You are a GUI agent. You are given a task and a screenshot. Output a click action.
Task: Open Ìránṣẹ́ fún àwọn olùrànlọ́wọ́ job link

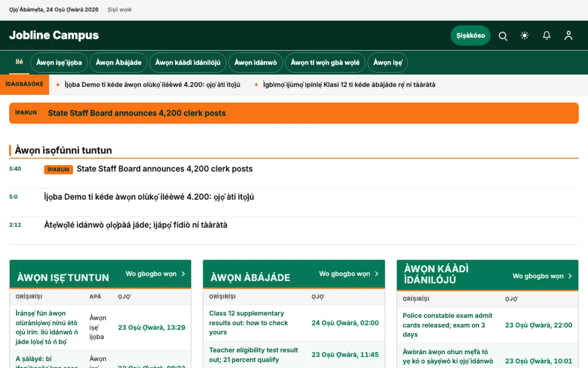click(47, 327)
